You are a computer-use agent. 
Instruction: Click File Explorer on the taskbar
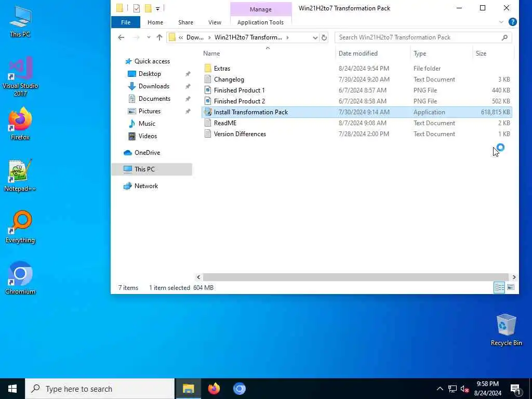[188, 389]
